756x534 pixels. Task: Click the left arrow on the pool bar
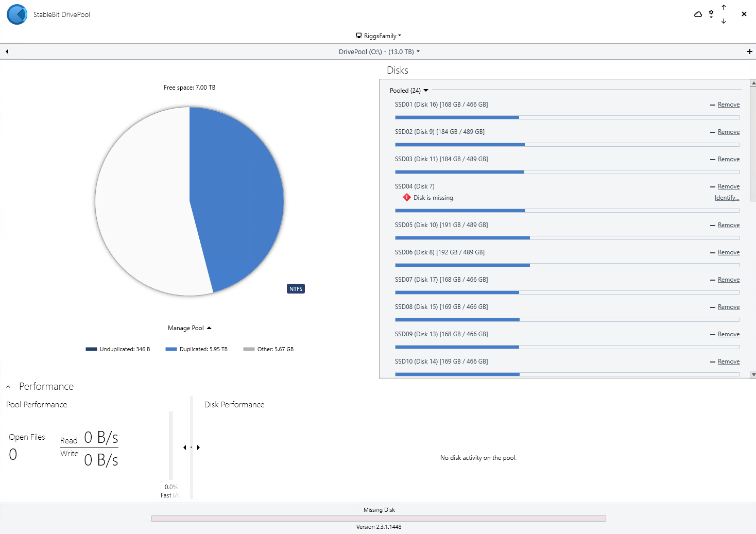(x=7, y=51)
